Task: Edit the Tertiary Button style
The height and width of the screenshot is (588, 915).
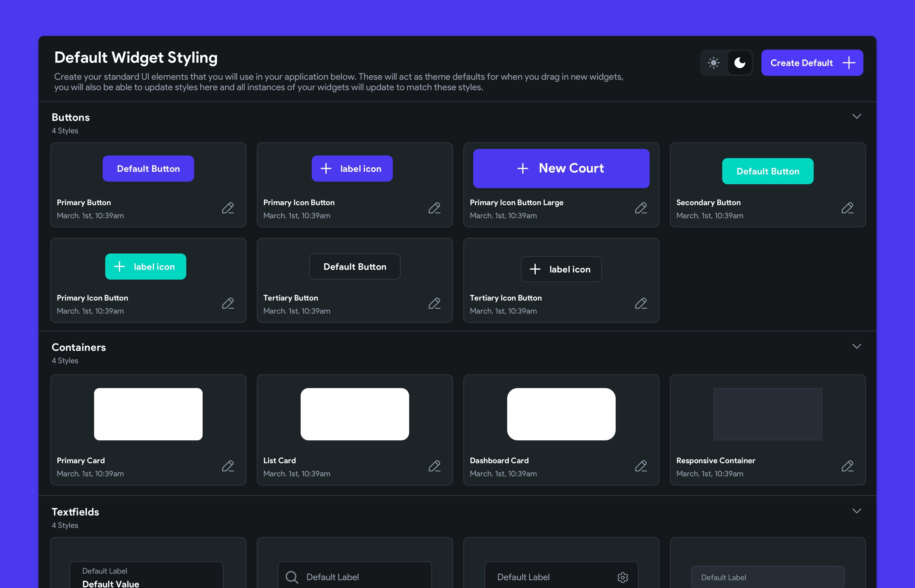Action: click(x=434, y=304)
